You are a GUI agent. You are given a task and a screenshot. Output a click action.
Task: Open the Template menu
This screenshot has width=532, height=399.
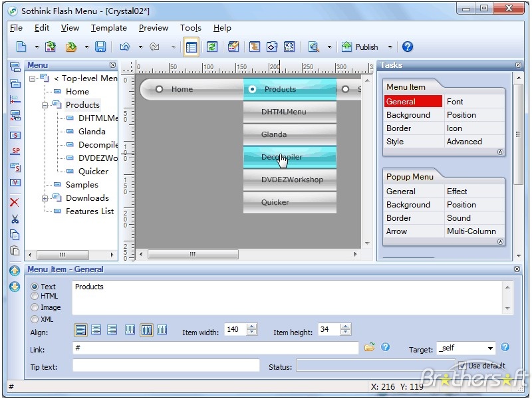coord(109,28)
